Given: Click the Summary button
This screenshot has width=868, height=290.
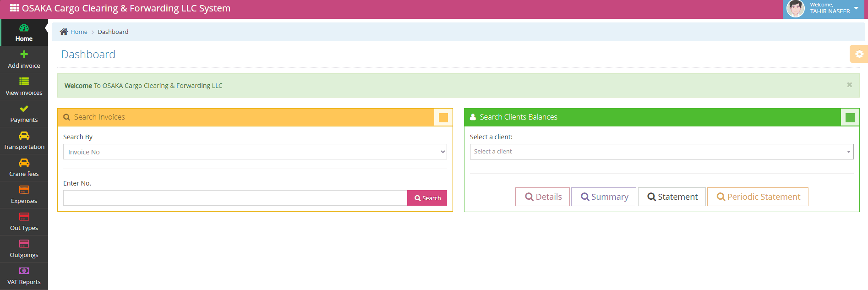Looking at the screenshot, I should 604,197.
